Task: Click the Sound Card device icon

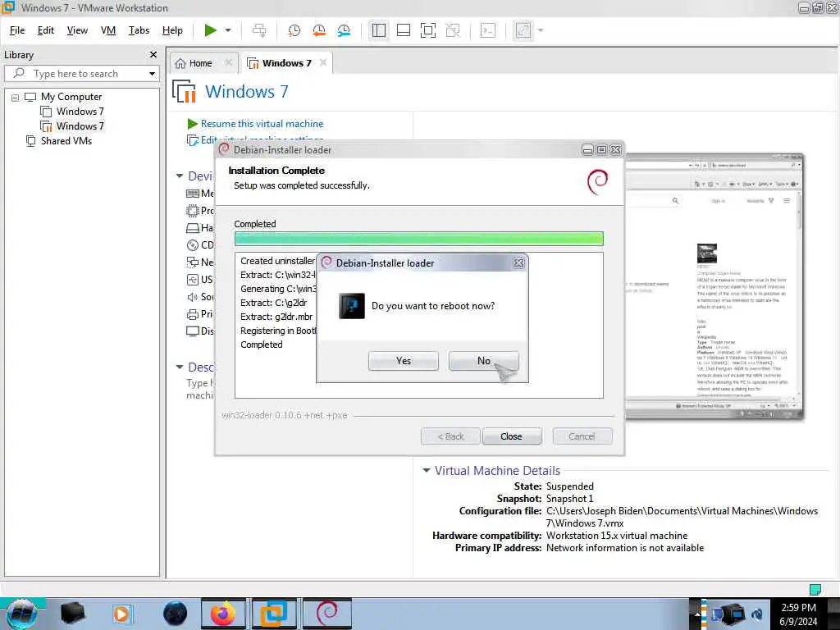Action: pos(193,297)
